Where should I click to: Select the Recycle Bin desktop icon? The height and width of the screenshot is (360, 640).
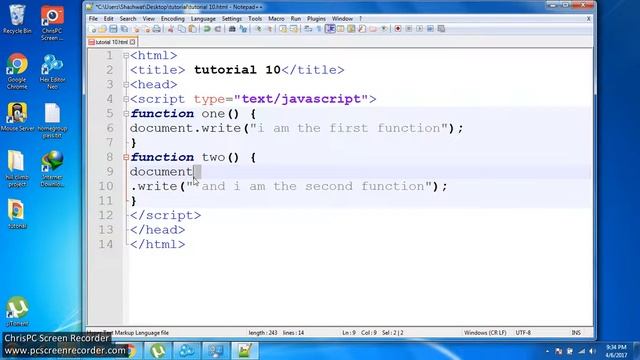click(x=17, y=19)
